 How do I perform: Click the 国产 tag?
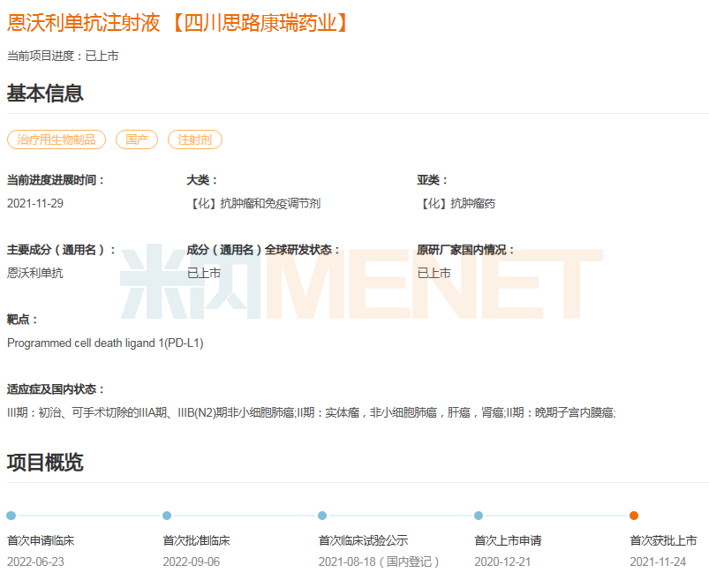[x=137, y=139]
